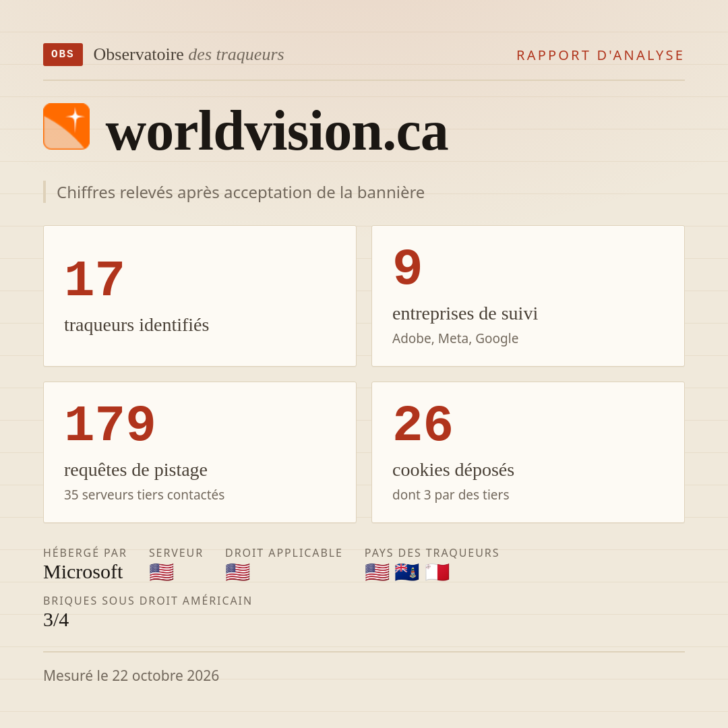This screenshot has width=728, height=728.
Task: Click the 'Adobe, Meta, Google' text
Action: point(455,338)
